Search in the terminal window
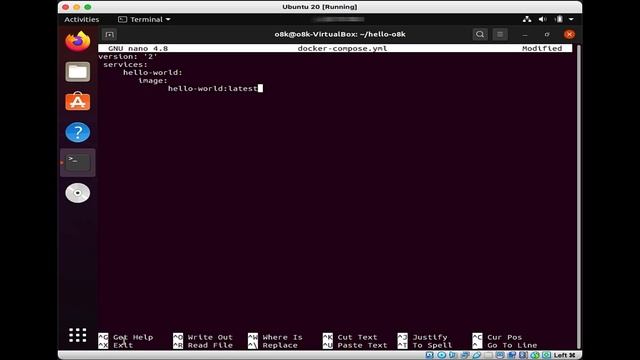The height and width of the screenshot is (360, 640). pyautogui.click(x=480, y=34)
